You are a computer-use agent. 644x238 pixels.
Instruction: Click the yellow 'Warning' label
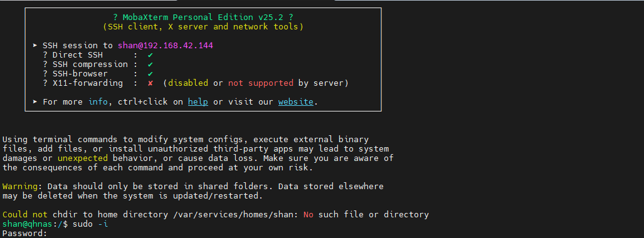point(20,187)
